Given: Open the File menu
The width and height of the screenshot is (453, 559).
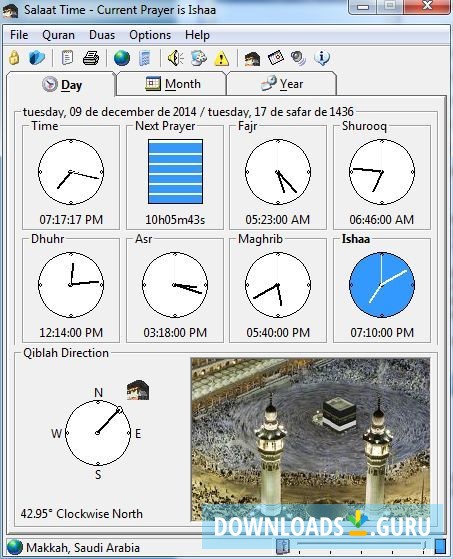Looking at the screenshot, I should pyautogui.click(x=19, y=35).
